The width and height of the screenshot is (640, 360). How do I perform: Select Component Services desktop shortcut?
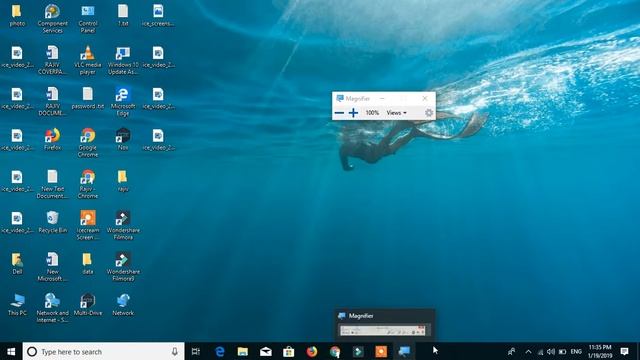coord(52,18)
